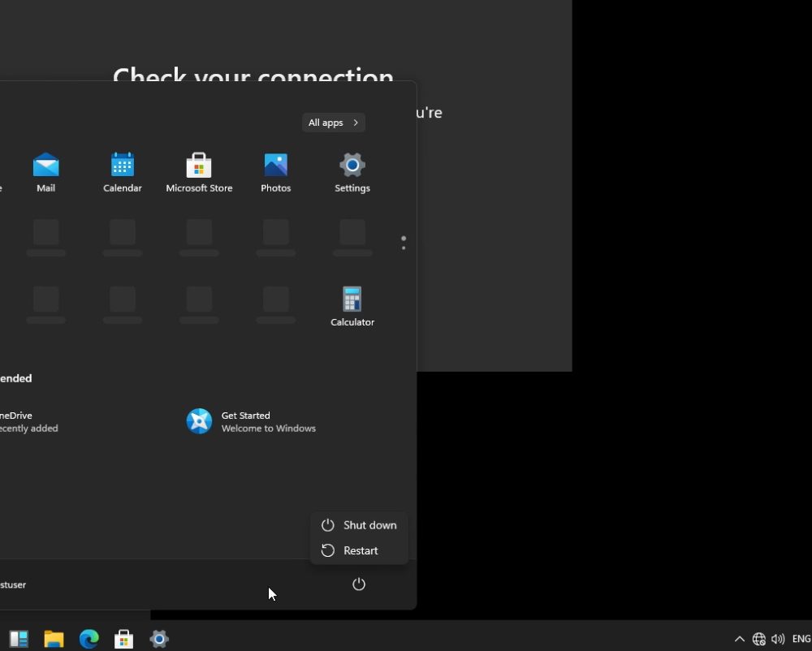Viewport: 812px width, 651px height.
Task: Open File Explorer from the taskbar
Action: pos(54,639)
